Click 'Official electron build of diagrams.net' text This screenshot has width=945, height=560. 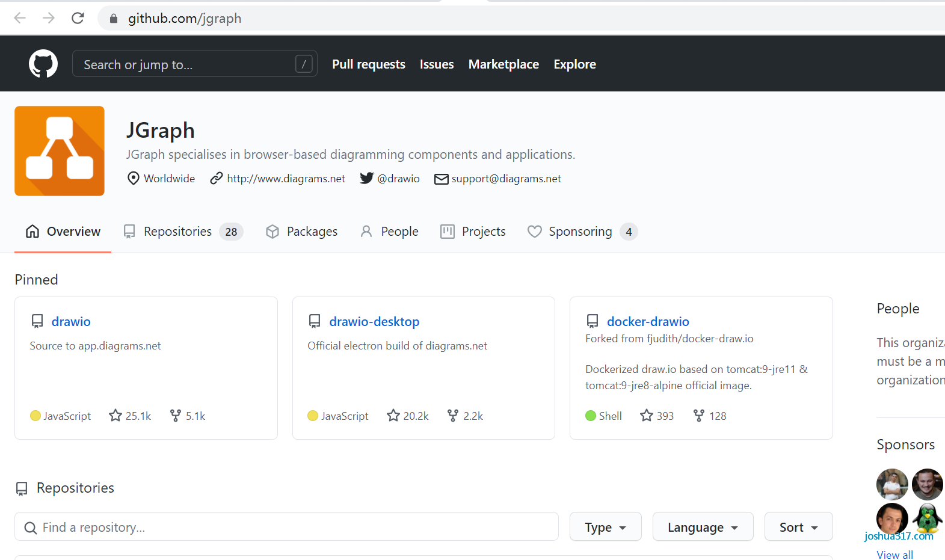[397, 346]
